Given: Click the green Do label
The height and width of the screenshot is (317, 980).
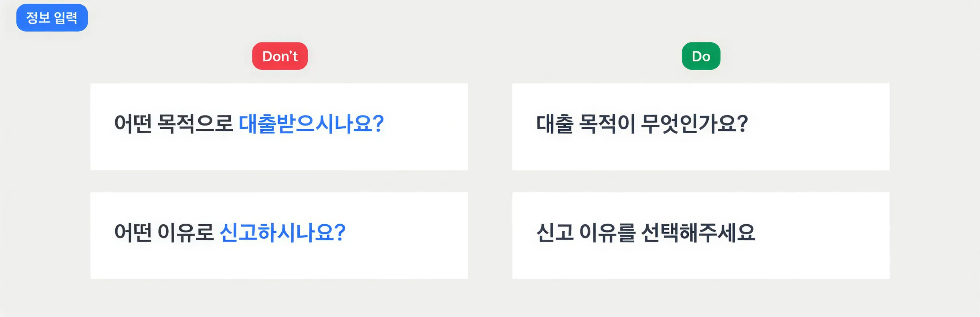Looking at the screenshot, I should (701, 56).
